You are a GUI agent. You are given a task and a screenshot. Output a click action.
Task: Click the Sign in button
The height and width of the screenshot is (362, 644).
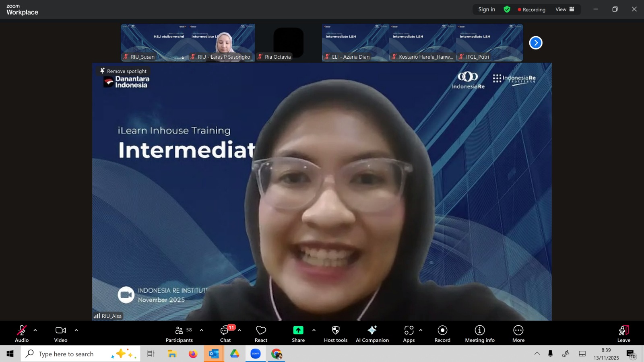pyautogui.click(x=486, y=9)
